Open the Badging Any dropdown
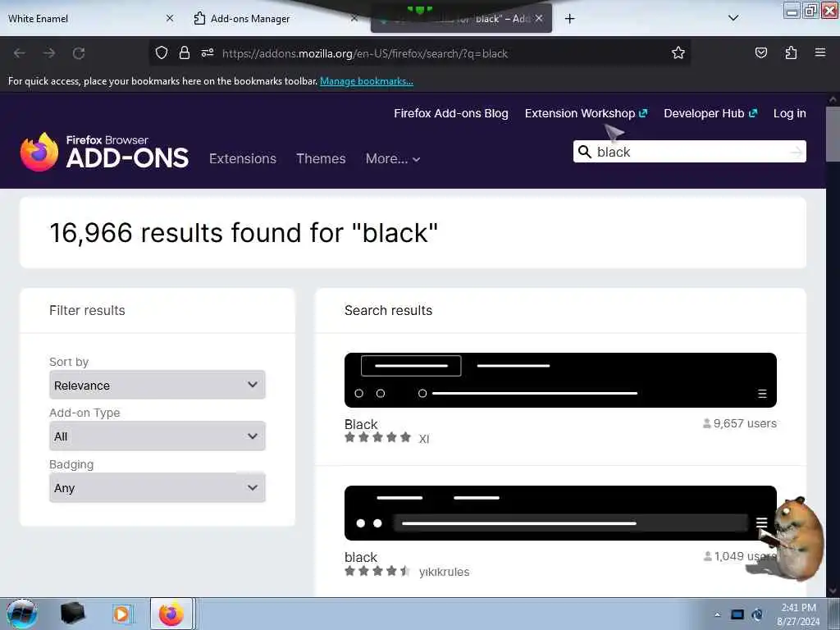The height and width of the screenshot is (630, 840). 157,487
